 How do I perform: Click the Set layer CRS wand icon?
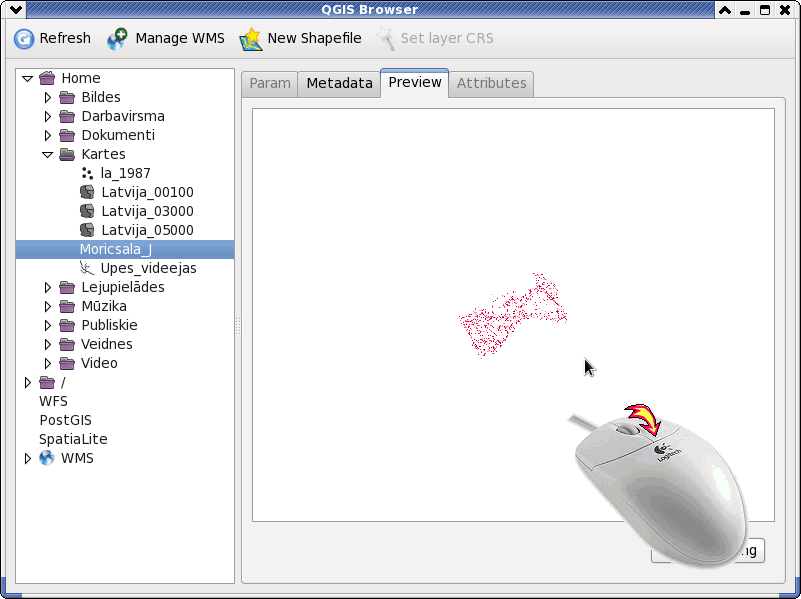[x=386, y=39]
